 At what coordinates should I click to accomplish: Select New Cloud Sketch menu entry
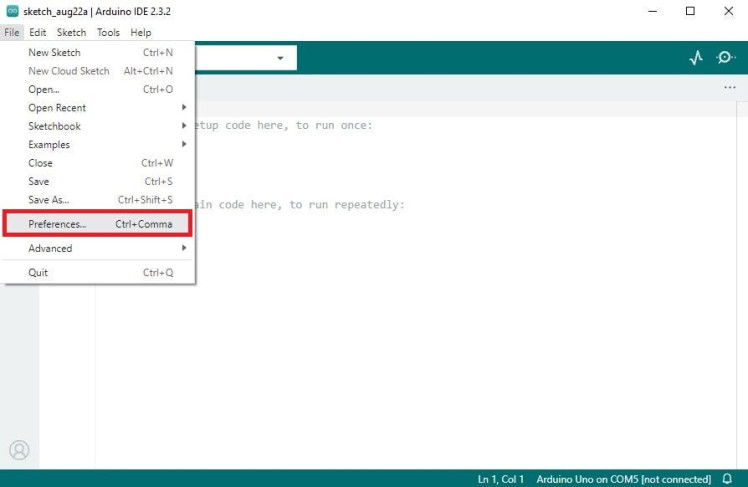pyautogui.click(x=99, y=71)
